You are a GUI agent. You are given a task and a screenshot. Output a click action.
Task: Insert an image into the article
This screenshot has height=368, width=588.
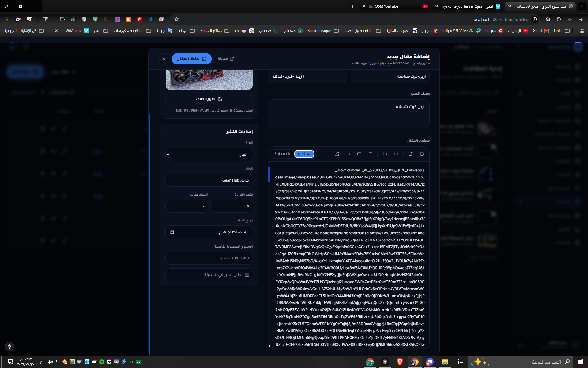coord(337,154)
